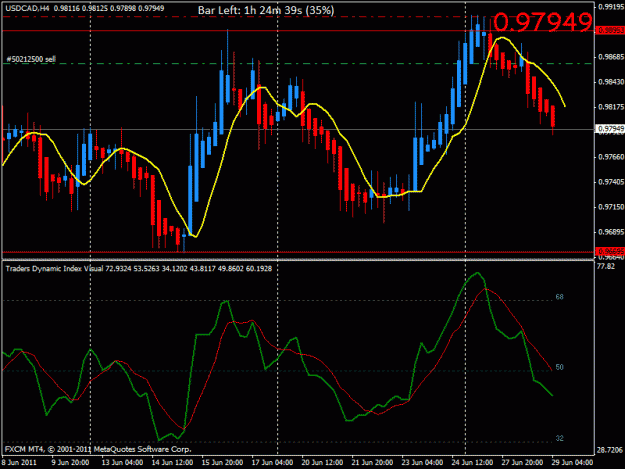Click the 'Traders Dynamic Index Visual' indicator label

click(54, 269)
